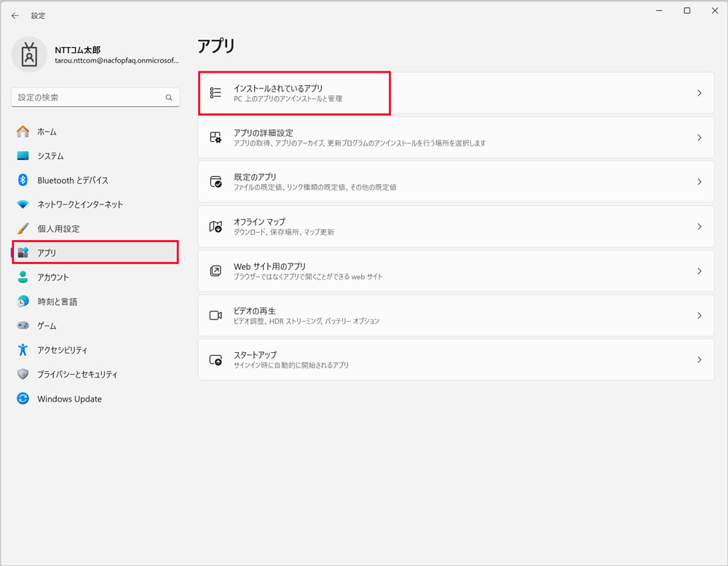Click the search magnifier icon

point(169,97)
